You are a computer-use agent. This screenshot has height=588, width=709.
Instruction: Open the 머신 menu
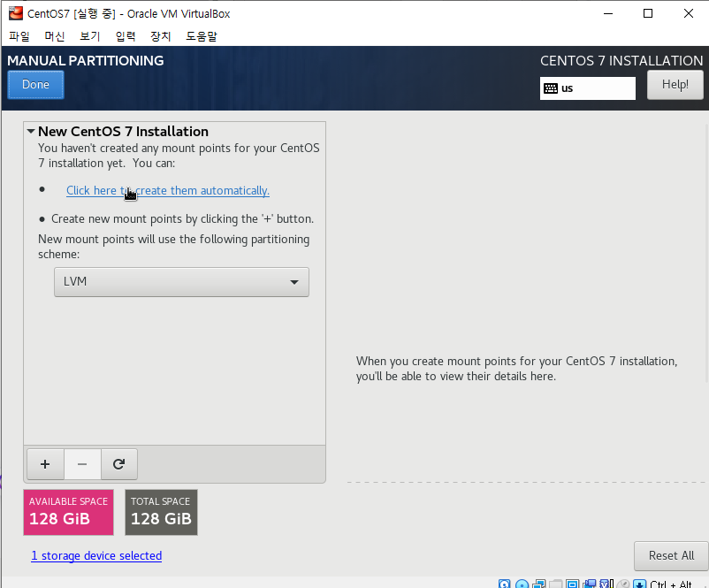(x=54, y=36)
